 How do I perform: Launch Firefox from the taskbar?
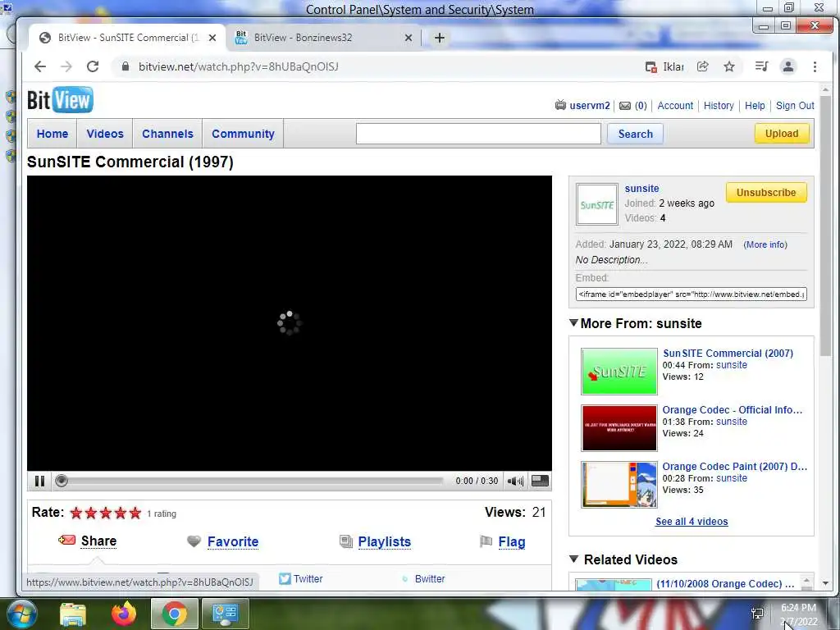click(x=124, y=614)
